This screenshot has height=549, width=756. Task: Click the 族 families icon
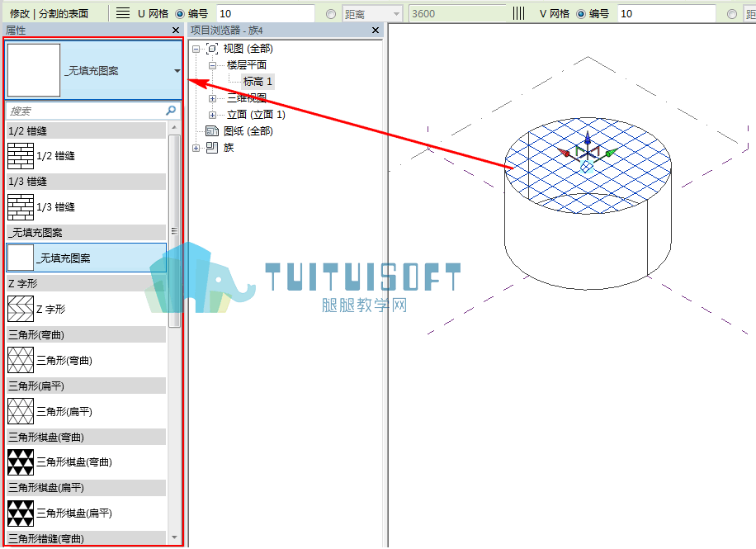point(212,148)
